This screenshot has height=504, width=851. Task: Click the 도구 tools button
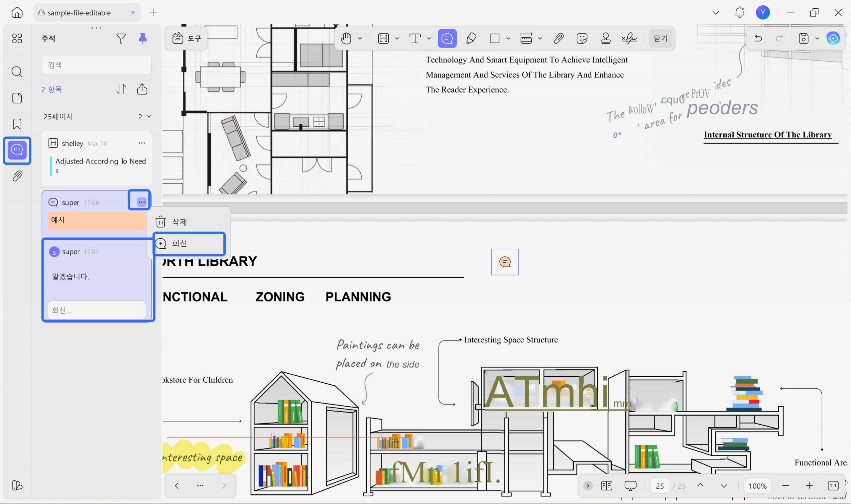coord(187,38)
